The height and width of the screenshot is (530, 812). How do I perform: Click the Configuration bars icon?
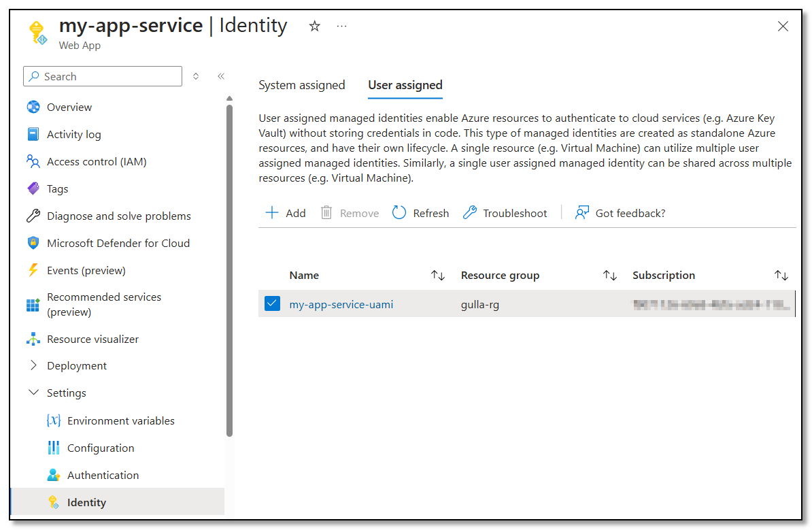(53, 448)
